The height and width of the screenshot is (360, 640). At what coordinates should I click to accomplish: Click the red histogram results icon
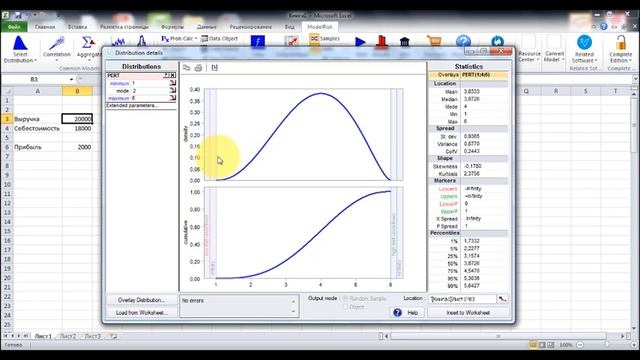pos(382,41)
